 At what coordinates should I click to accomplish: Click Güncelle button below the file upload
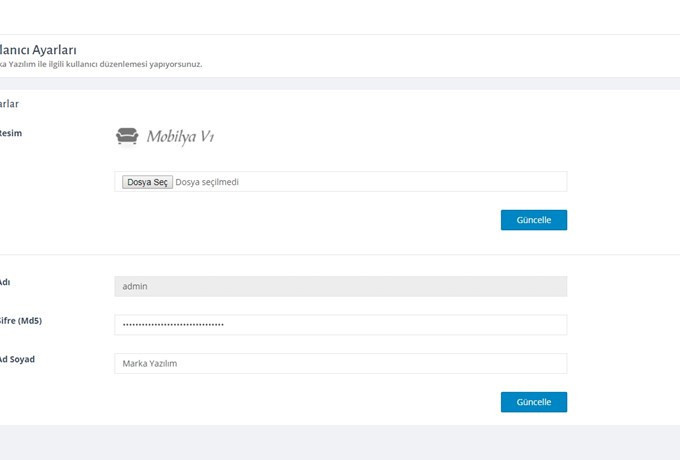[533, 220]
